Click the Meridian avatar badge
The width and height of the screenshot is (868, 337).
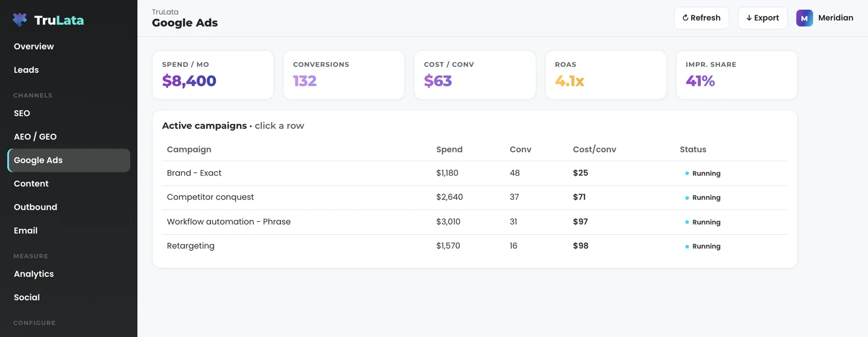point(805,18)
